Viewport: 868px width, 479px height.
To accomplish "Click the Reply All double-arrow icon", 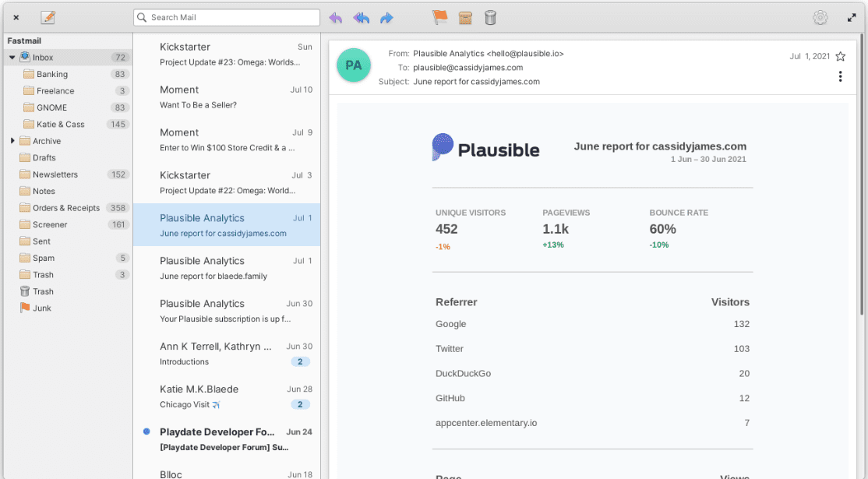I will point(361,18).
